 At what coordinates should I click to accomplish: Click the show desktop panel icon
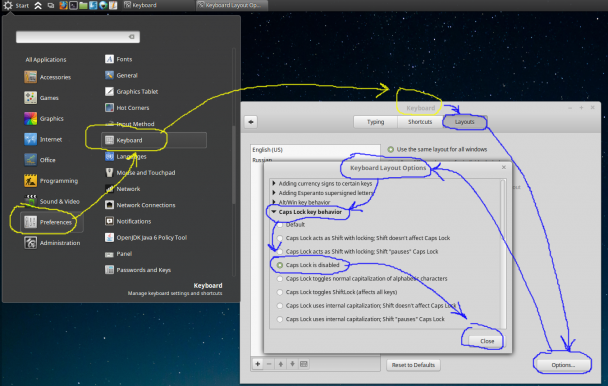(x=51, y=5)
